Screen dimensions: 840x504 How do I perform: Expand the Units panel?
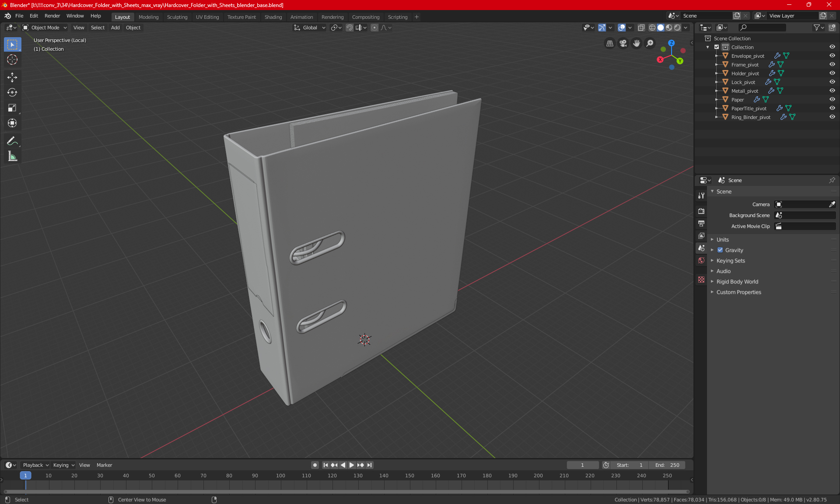[x=722, y=240]
